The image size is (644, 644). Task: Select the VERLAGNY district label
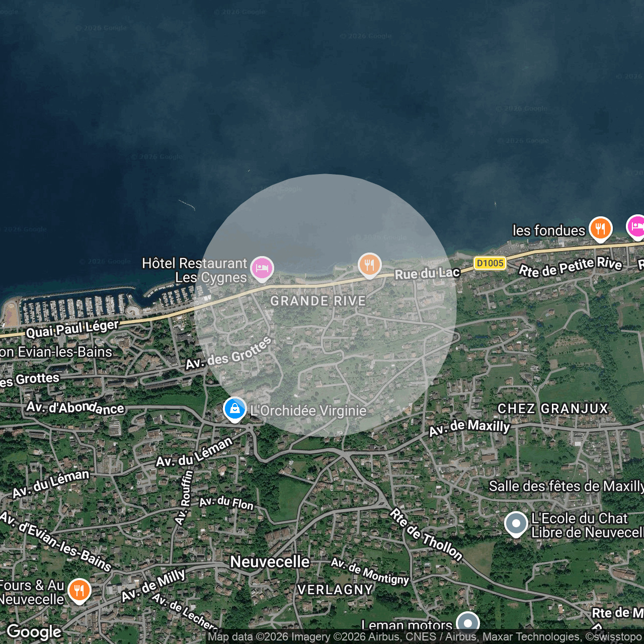click(x=335, y=590)
